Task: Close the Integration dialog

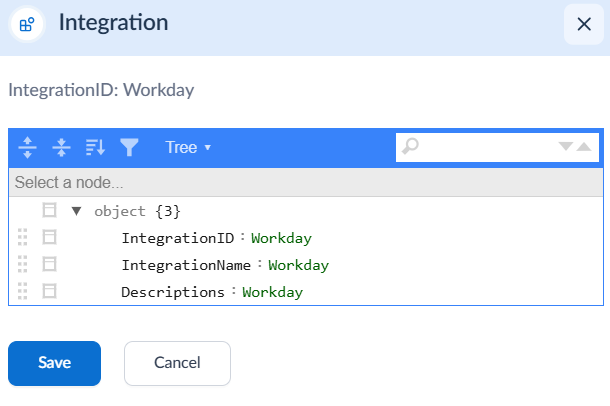Action: (x=584, y=24)
